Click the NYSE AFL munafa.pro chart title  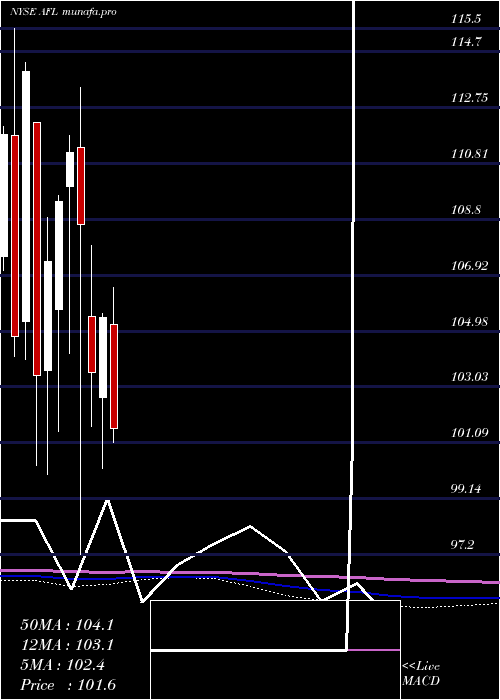(x=63, y=12)
